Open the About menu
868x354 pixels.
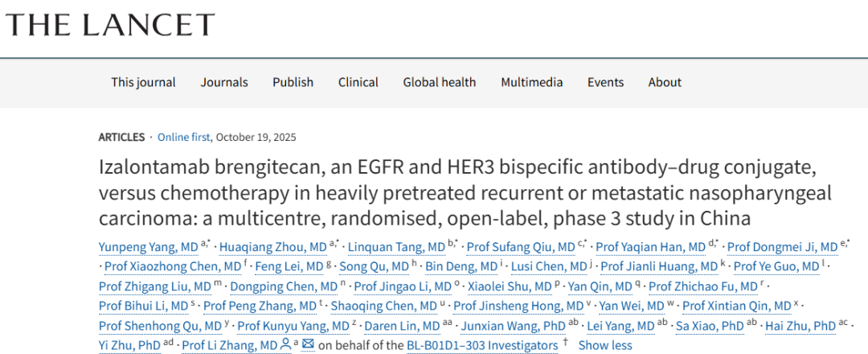click(665, 82)
